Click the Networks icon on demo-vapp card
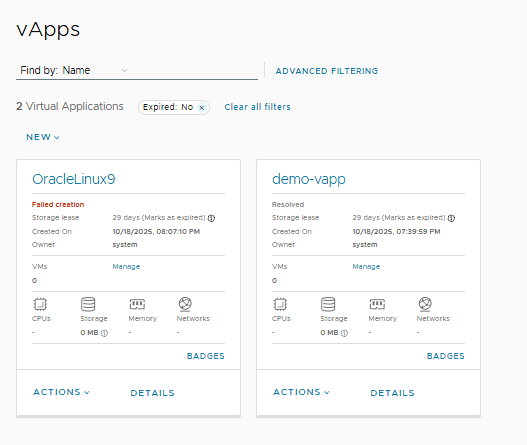Screen dimensions: 527x445 425,304
